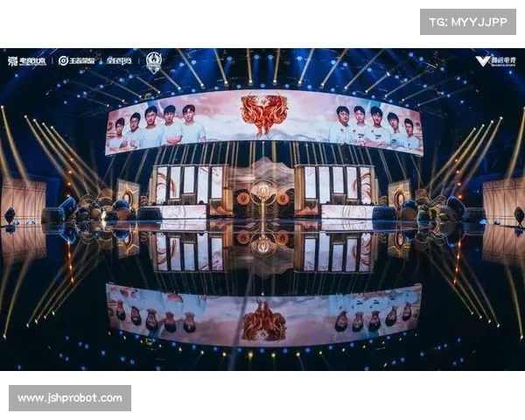Click the lit wooden panel at far right
This screenshot has height=420, width=525.
click(x=504, y=201)
